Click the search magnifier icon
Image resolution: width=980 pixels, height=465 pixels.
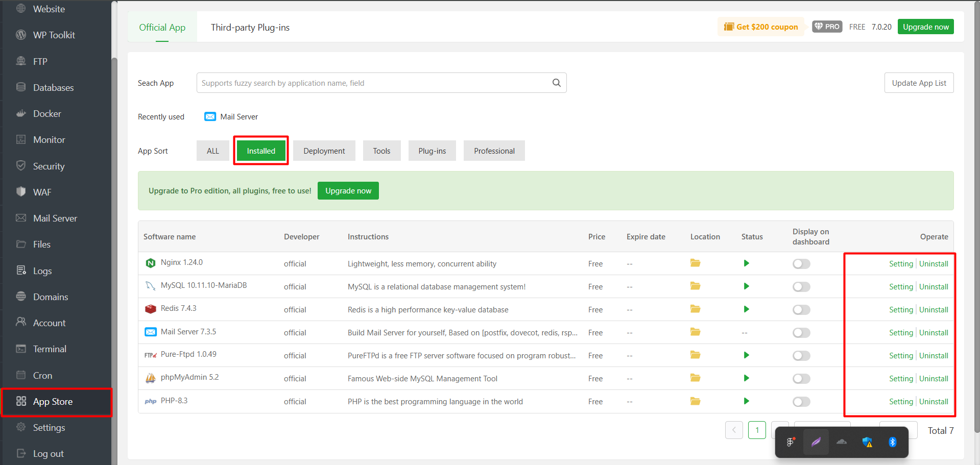(x=556, y=83)
